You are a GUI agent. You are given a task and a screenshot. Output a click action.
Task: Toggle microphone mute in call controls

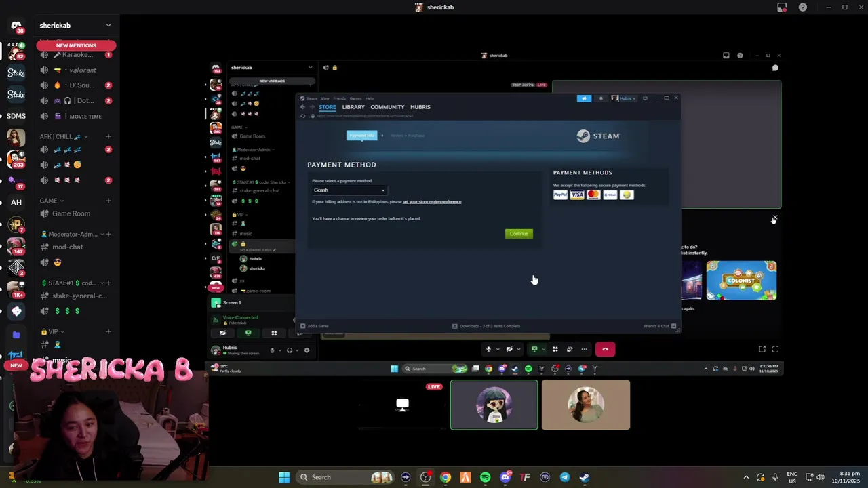tap(488, 349)
